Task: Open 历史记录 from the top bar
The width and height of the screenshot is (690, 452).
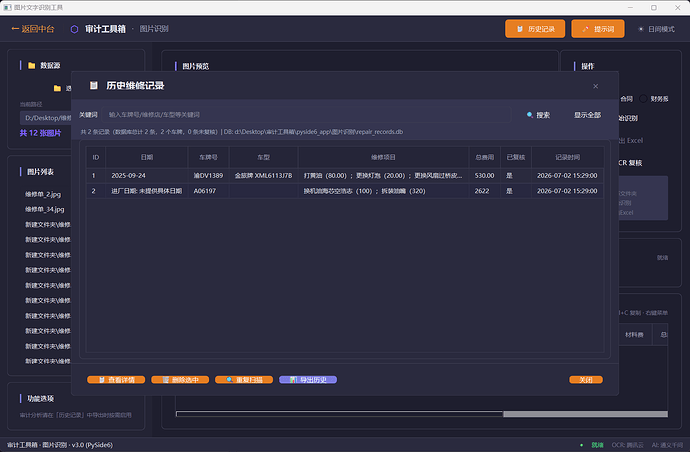Action: pos(535,29)
